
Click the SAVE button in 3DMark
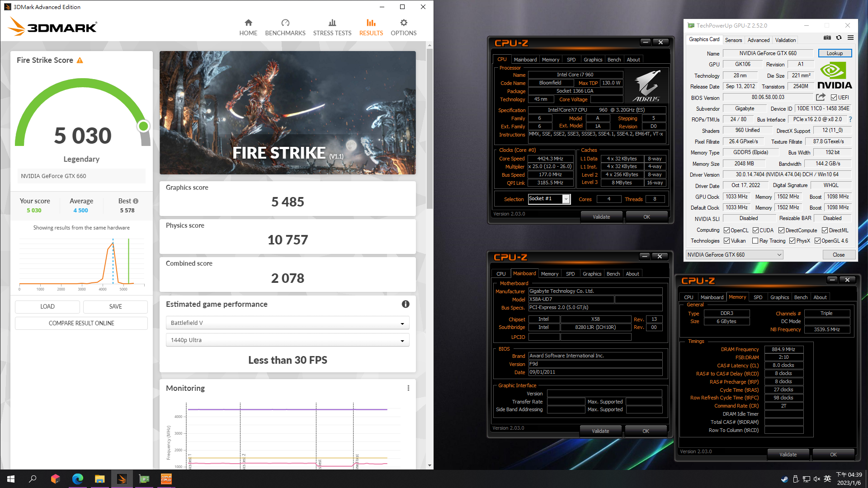click(115, 306)
